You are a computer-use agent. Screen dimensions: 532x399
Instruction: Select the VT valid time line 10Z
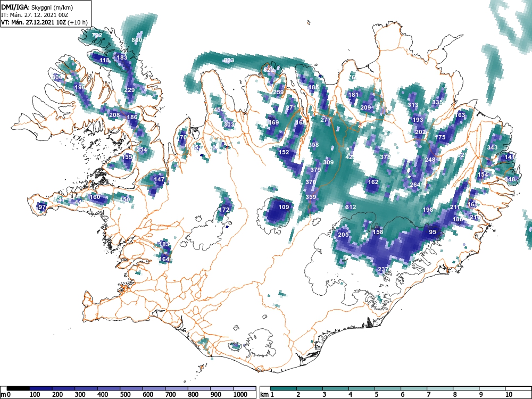(45, 22)
